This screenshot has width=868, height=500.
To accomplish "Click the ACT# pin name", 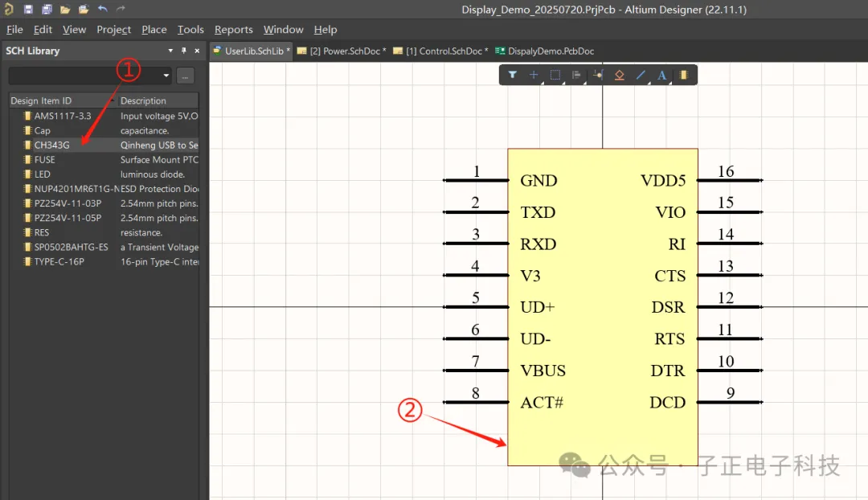I will [x=542, y=403].
